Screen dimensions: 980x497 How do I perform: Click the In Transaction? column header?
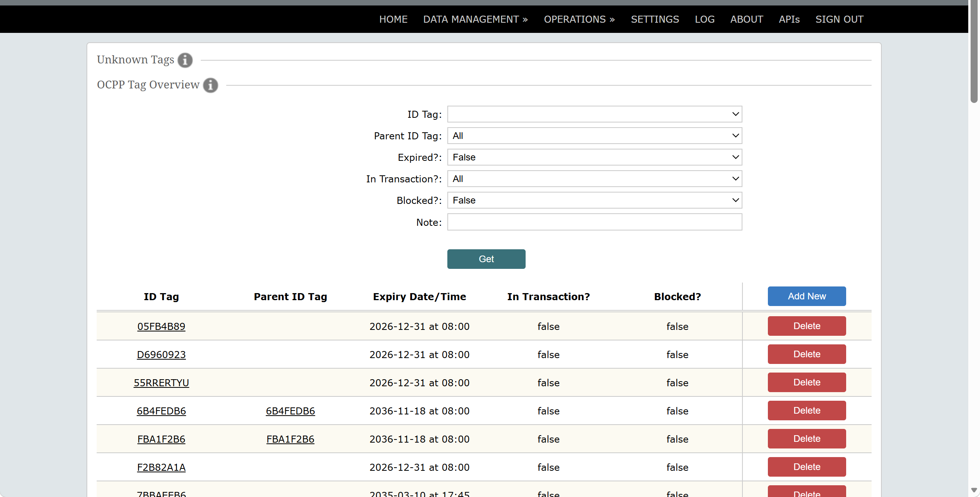pos(548,297)
